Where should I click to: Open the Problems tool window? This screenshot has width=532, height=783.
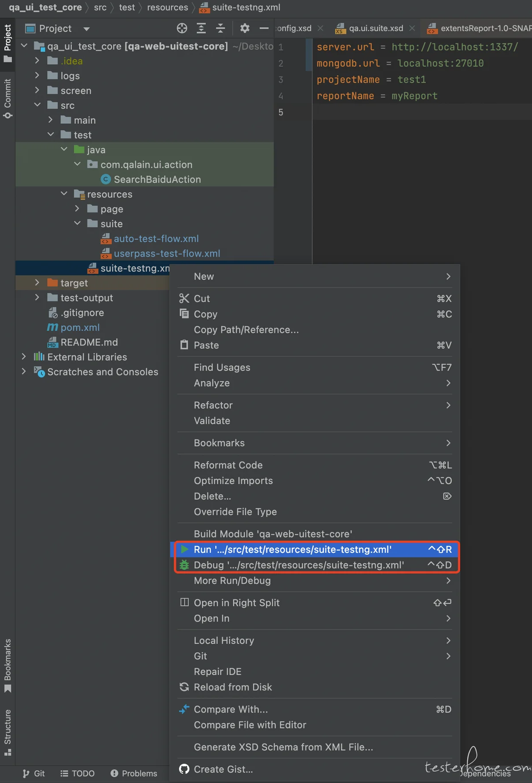pos(134,773)
